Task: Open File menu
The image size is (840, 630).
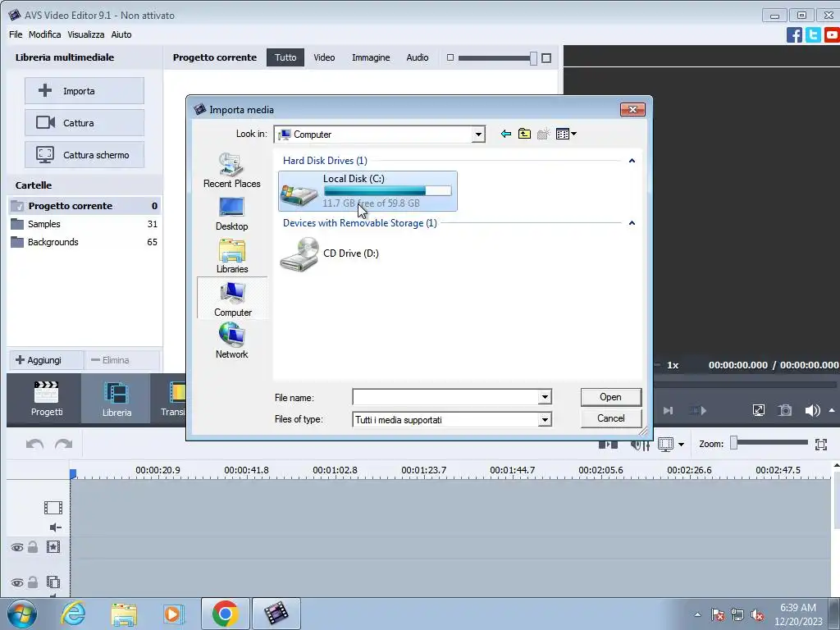Action: coord(16,34)
